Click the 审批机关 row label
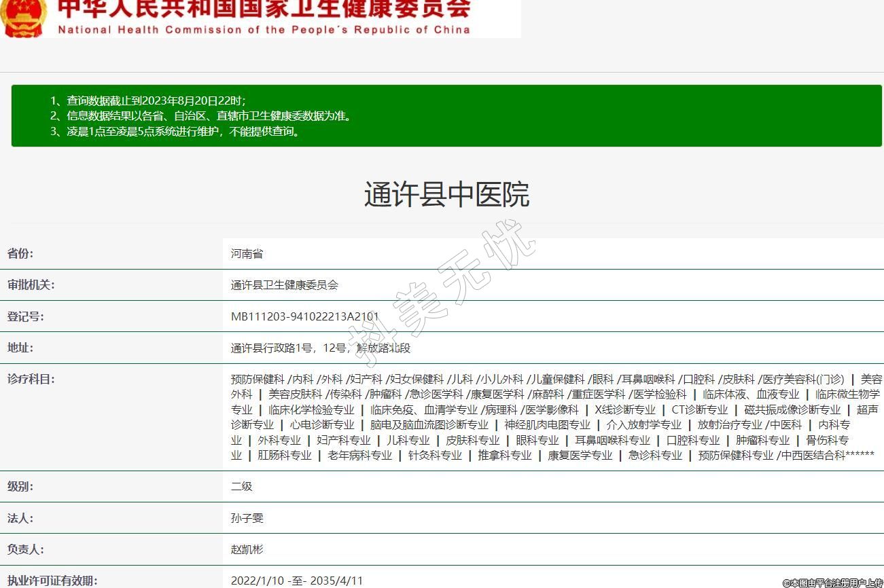Viewport: 884px width, 588px height. point(31,285)
